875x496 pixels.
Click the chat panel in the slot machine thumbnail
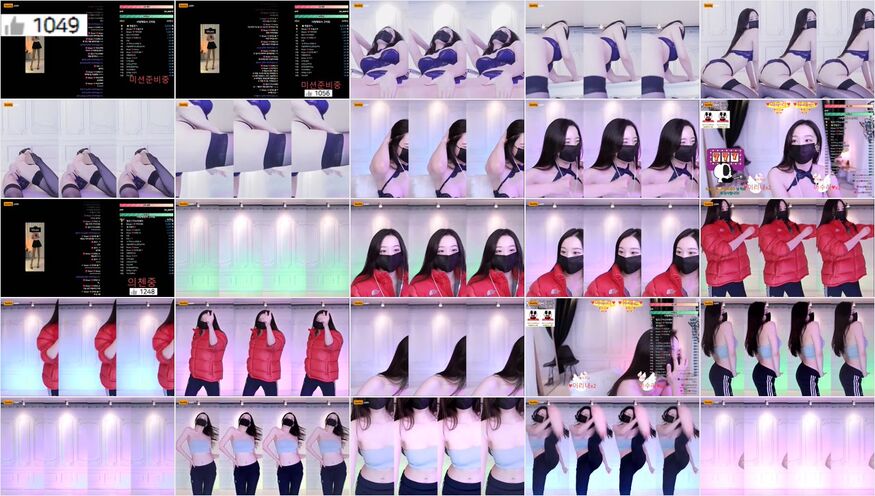pos(856,148)
